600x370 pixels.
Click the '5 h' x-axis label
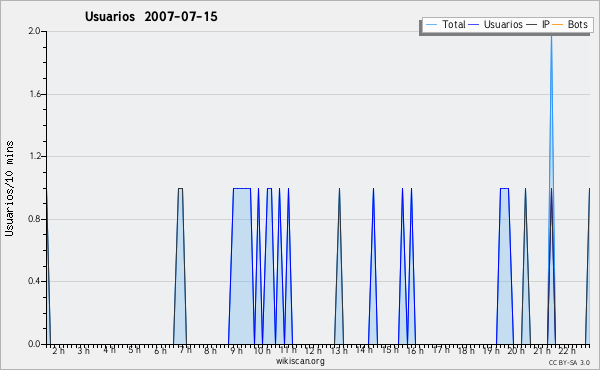point(134,350)
